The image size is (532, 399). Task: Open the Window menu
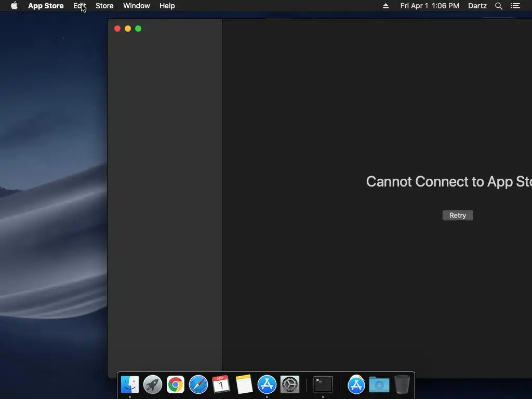pyautogui.click(x=137, y=6)
